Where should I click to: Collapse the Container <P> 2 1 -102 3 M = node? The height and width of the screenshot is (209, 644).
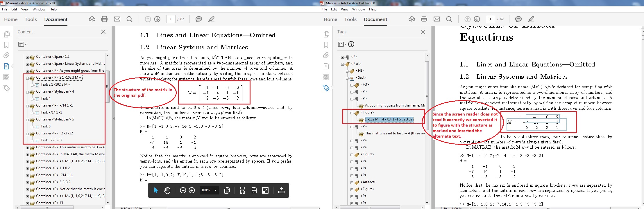click(27, 78)
